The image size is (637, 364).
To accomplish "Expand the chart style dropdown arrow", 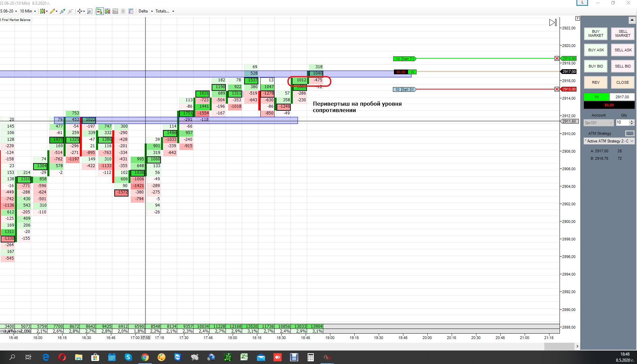I will (x=47, y=11).
